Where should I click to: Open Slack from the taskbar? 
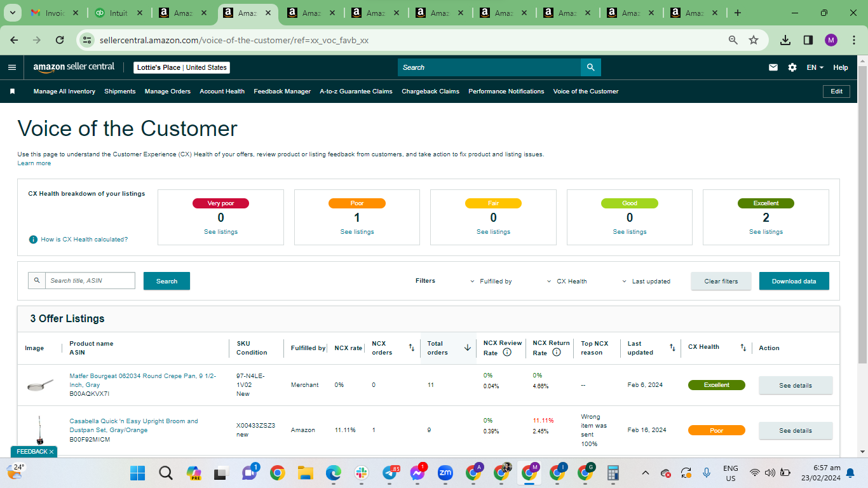click(362, 473)
